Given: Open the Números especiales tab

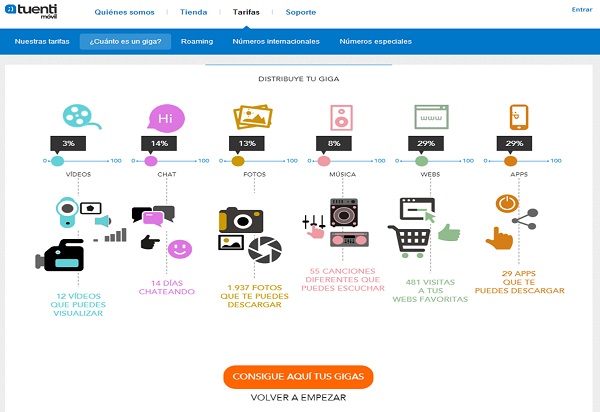Looking at the screenshot, I should (376, 41).
